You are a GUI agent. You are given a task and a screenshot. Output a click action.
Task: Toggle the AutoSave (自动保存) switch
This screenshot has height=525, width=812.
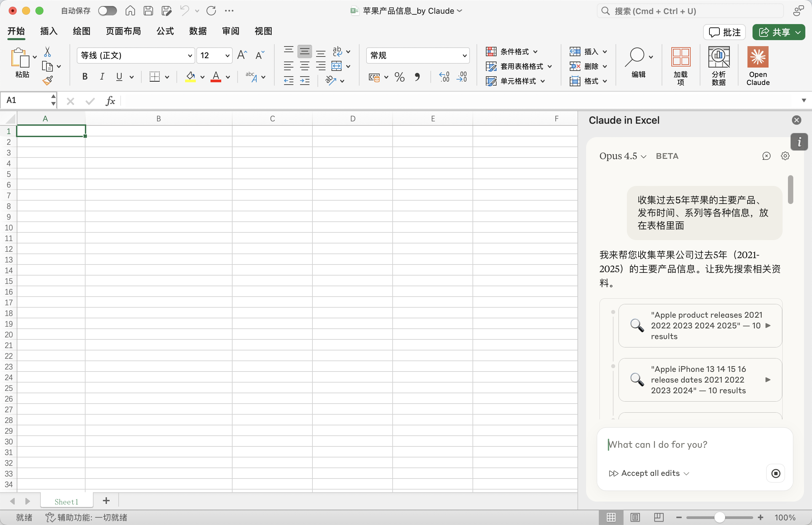[107, 11]
